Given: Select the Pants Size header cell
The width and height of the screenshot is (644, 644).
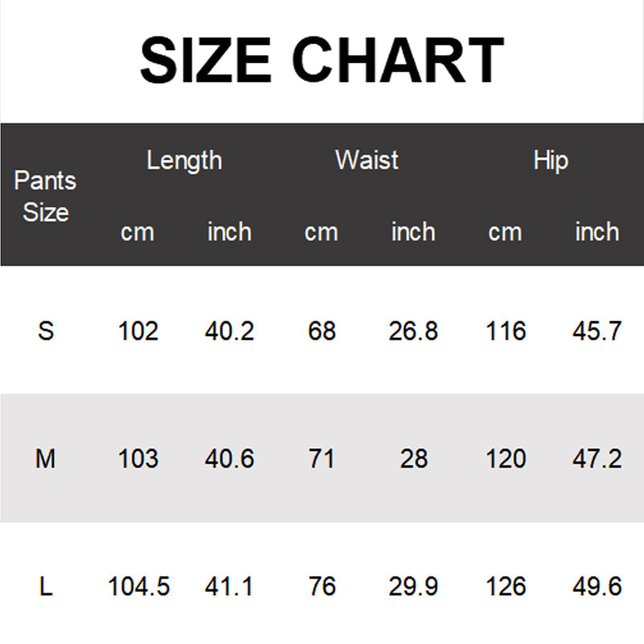Looking at the screenshot, I should pos(45,196).
